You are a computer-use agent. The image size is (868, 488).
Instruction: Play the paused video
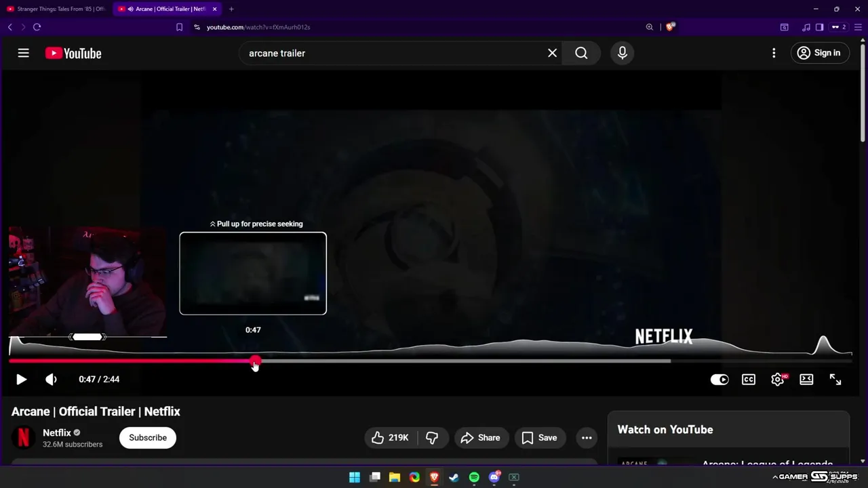click(21, 380)
